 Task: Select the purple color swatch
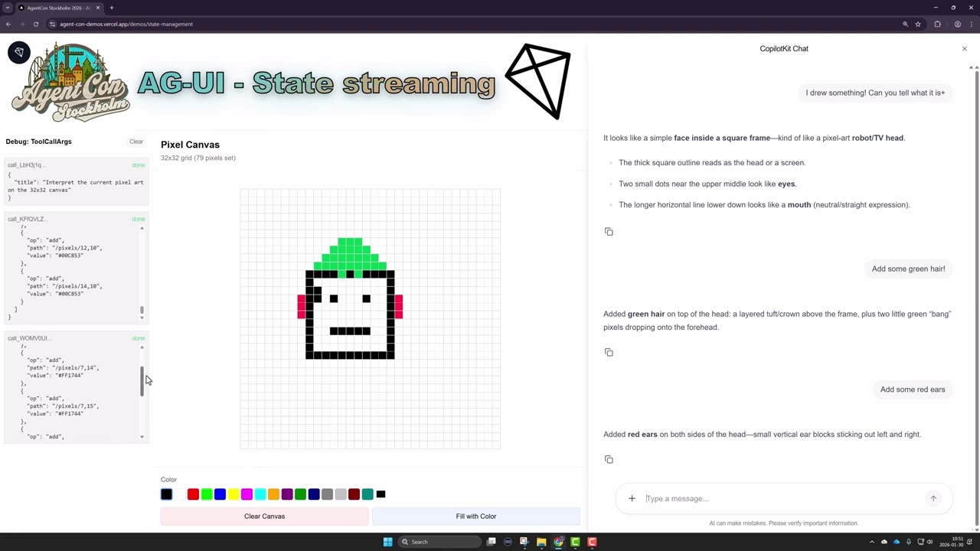tap(287, 494)
